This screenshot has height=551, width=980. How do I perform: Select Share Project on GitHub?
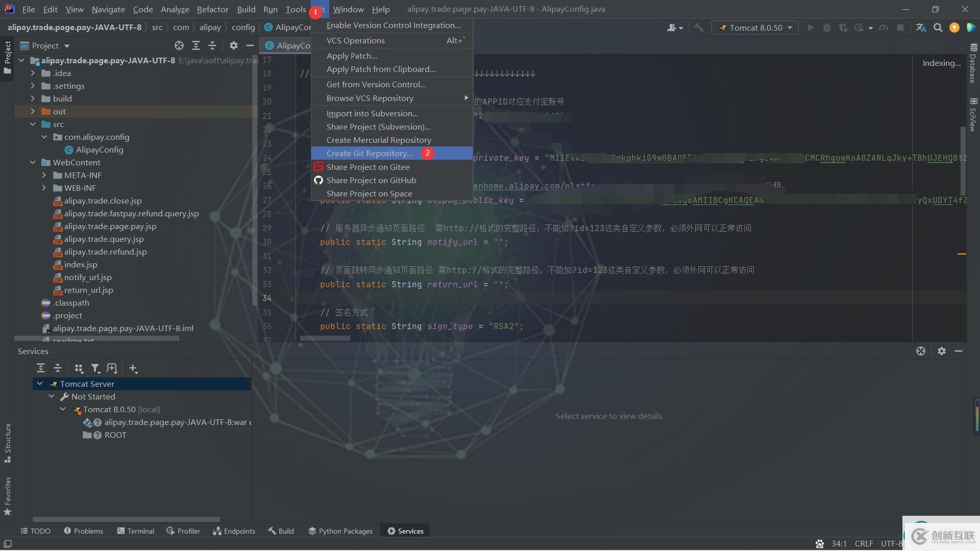[391, 180]
